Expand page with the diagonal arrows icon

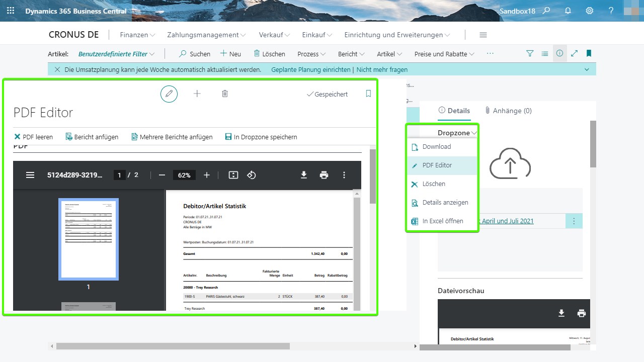[574, 53]
